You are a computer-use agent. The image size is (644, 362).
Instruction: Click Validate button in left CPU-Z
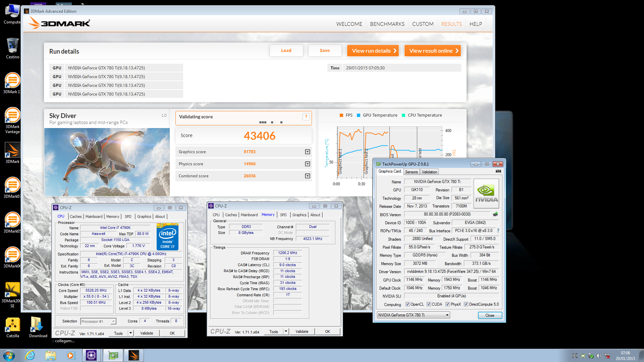147,333
